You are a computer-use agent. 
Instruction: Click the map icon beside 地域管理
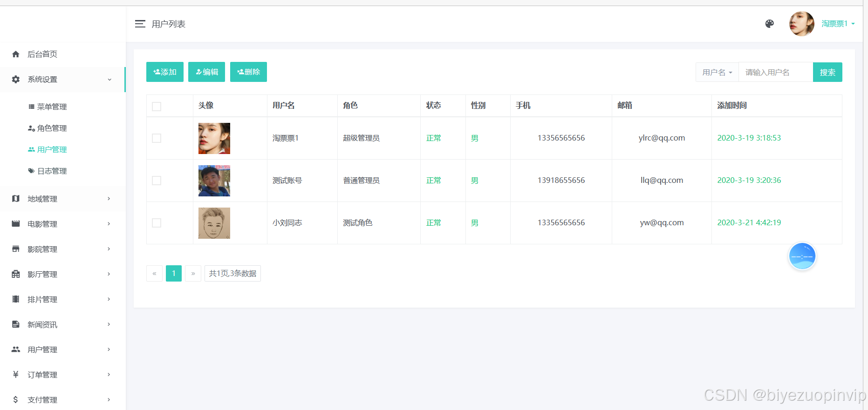coord(16,199)
